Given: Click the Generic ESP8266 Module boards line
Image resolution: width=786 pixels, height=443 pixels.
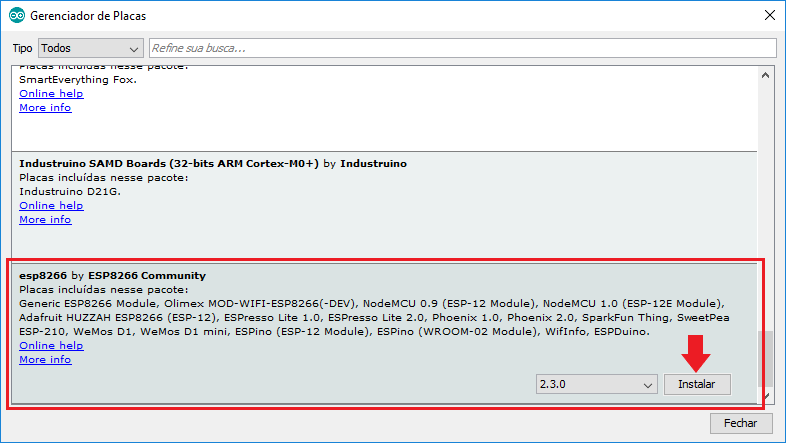Looking at the screenshot, I should [372, 304].
